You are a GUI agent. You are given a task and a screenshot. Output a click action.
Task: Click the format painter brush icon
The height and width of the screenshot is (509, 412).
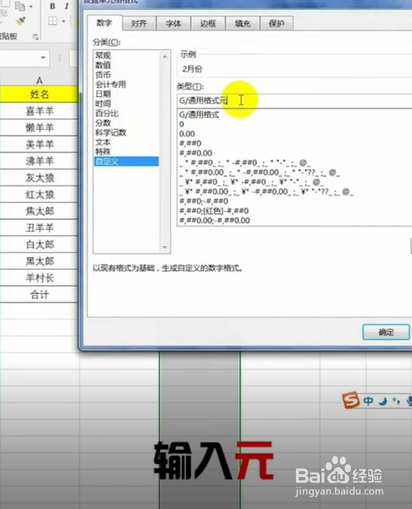[20, 21]
